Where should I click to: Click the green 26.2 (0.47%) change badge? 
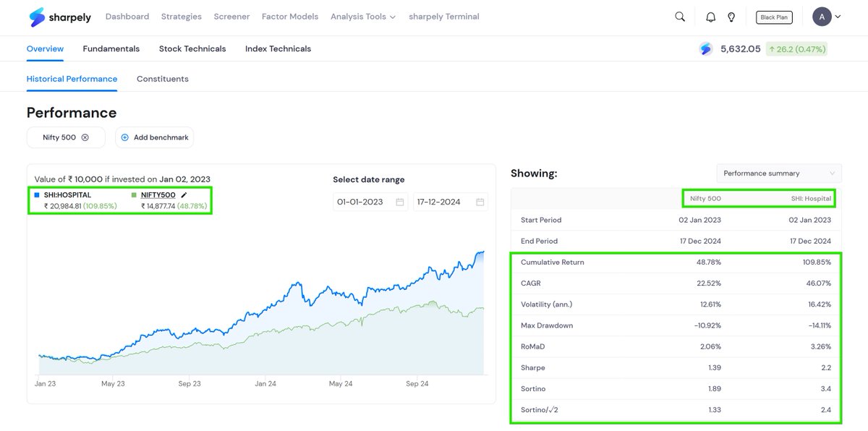[796, 49]
